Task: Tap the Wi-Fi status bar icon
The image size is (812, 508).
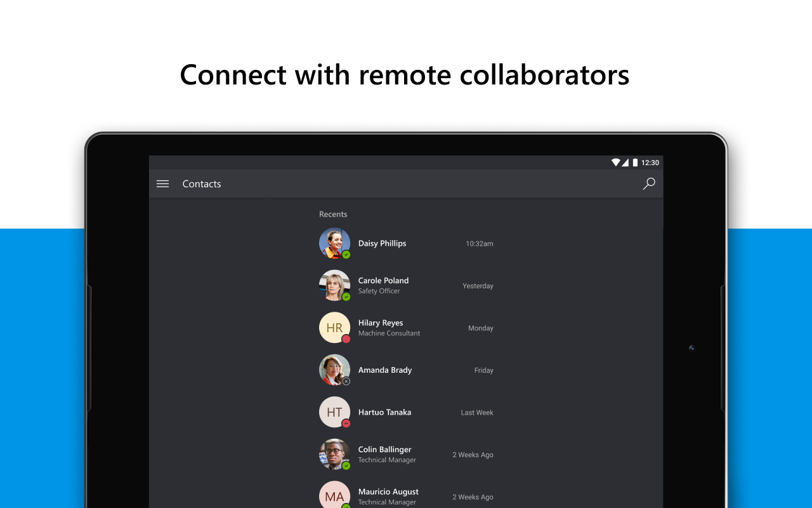Action: [615, 163]
